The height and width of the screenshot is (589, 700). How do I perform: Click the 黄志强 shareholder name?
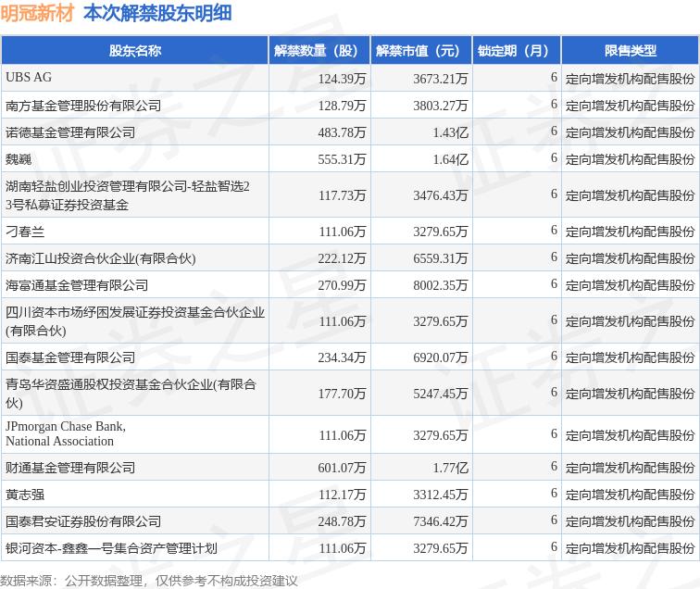pos(25,495)
